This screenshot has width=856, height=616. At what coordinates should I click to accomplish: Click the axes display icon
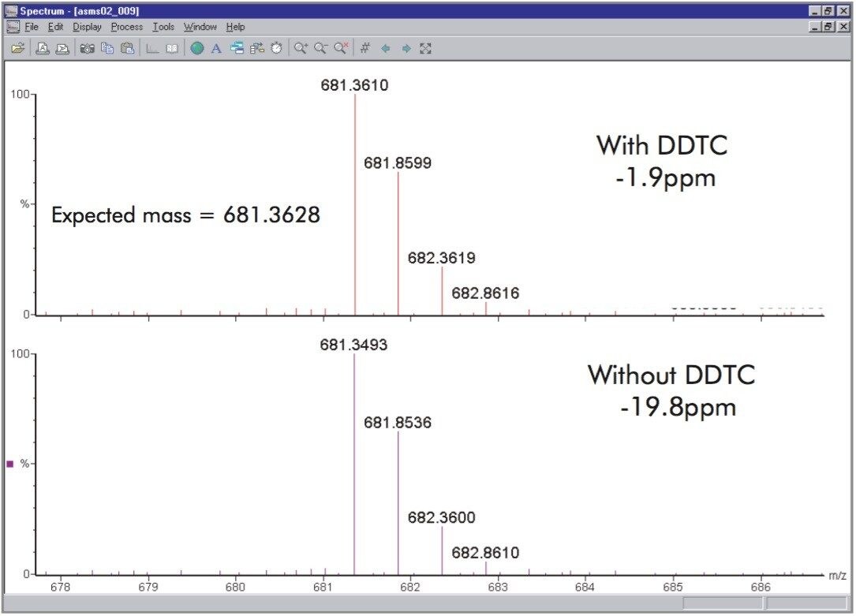click(152, 49)
